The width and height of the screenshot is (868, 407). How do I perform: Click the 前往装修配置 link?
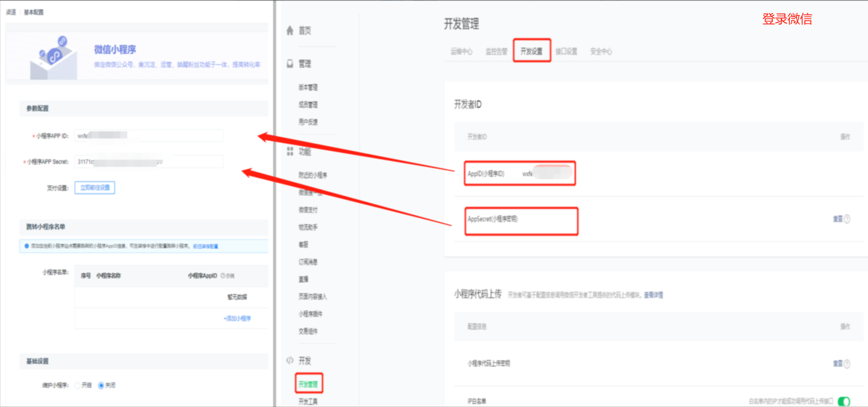coord(205,246)
